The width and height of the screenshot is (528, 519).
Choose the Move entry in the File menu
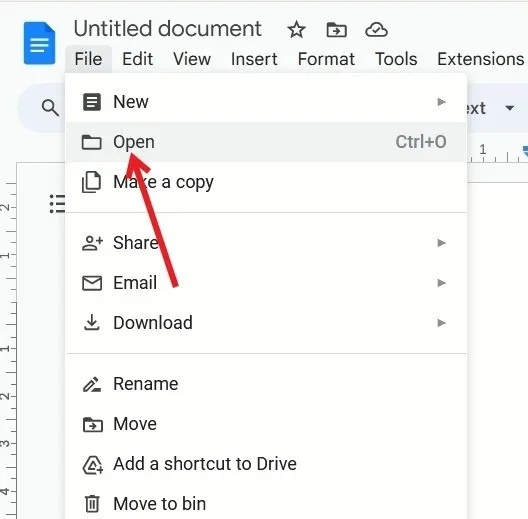tap(266, 424)
